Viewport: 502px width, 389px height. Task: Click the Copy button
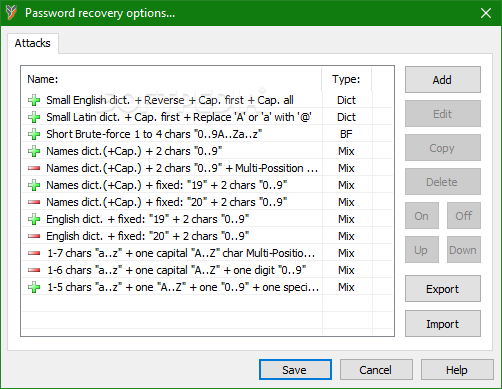[x=443, y=148]
